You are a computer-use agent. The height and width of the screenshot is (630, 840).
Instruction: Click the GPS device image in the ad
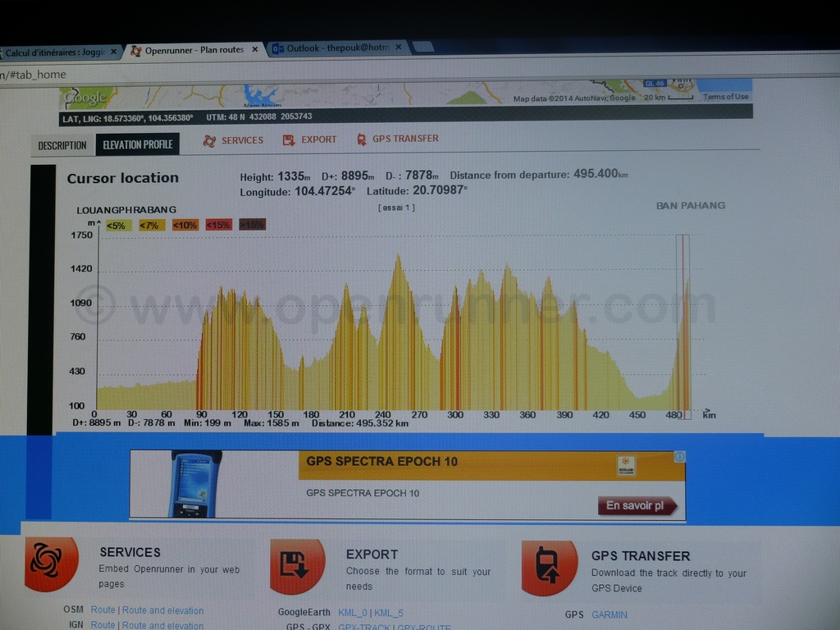pos(195,484)
